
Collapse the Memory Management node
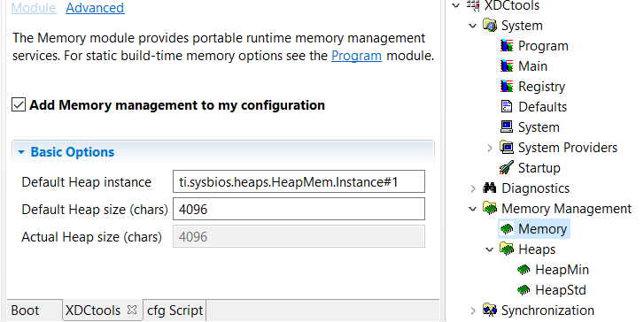point(473,209)
